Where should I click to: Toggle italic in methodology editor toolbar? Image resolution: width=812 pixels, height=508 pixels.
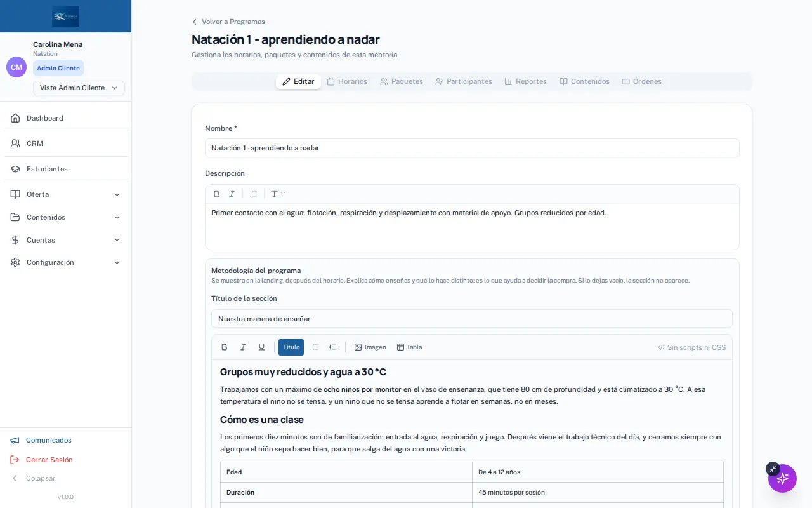[243, 347]
